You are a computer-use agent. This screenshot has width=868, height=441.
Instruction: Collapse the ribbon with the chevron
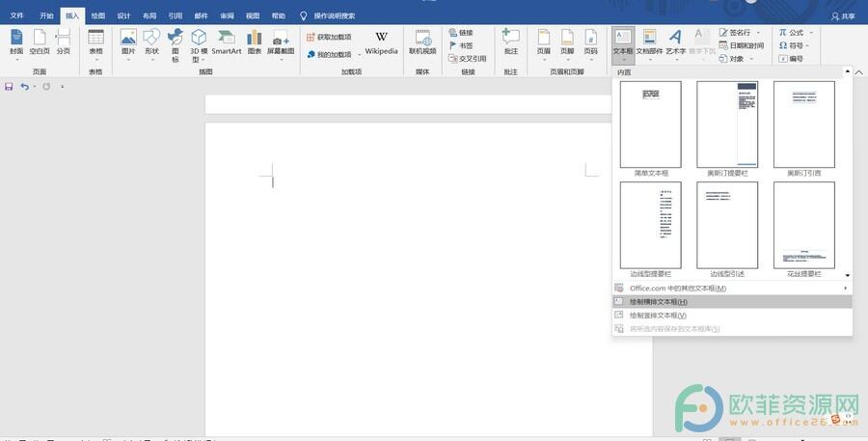[x=858, y=72]
